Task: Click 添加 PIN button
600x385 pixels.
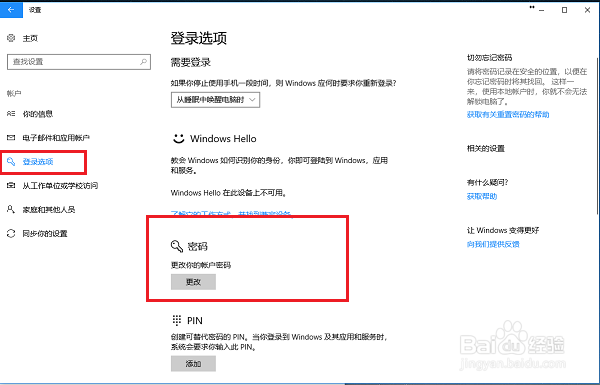Action: click(x=193, y=364)
